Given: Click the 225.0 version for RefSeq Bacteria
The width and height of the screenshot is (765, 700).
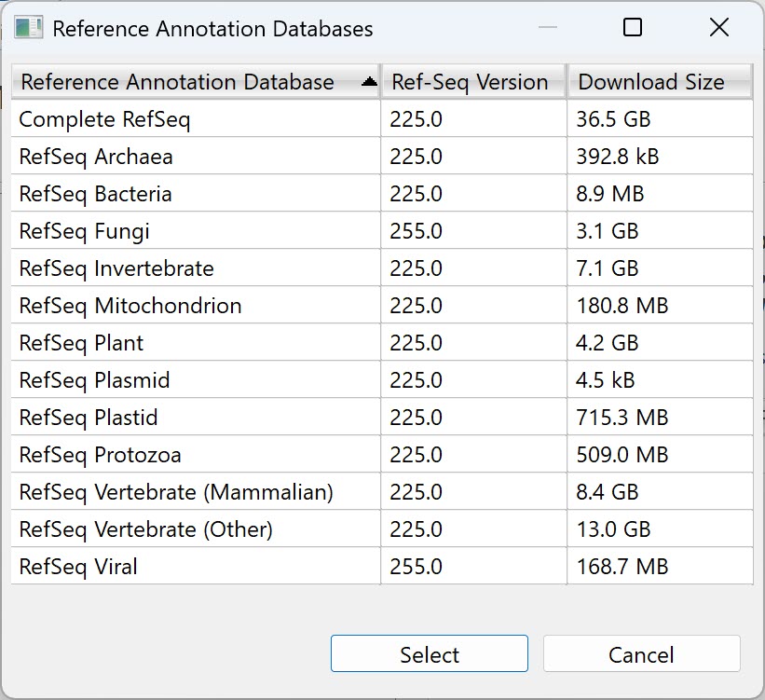Looking at the screenshot, I should [473, 194].
